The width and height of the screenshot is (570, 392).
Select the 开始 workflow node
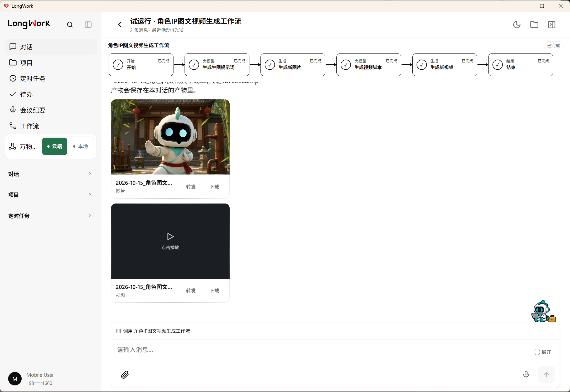click(x=141, y=65)
